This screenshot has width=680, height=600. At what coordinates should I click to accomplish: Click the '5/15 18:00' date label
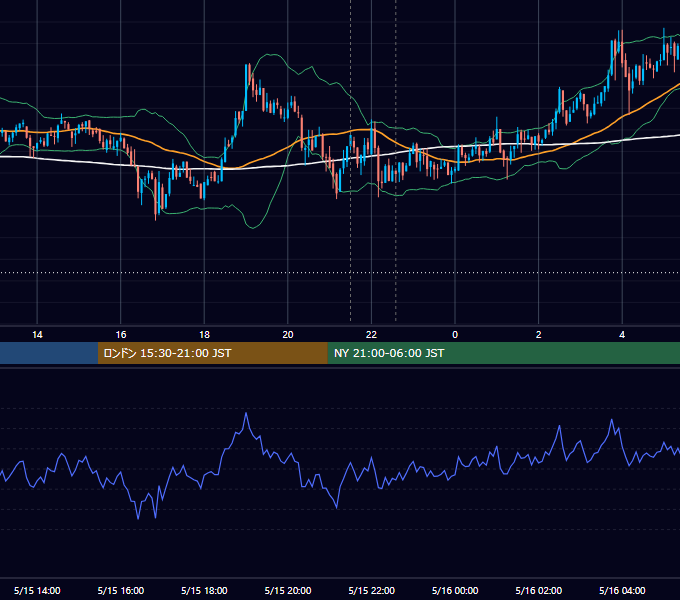point(204,590)
